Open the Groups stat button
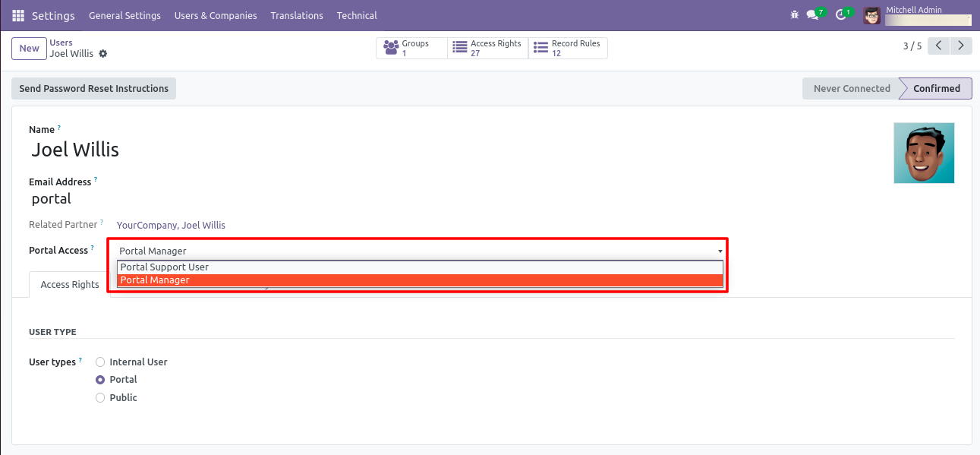The image size is (980, 455). click(411, 49)
